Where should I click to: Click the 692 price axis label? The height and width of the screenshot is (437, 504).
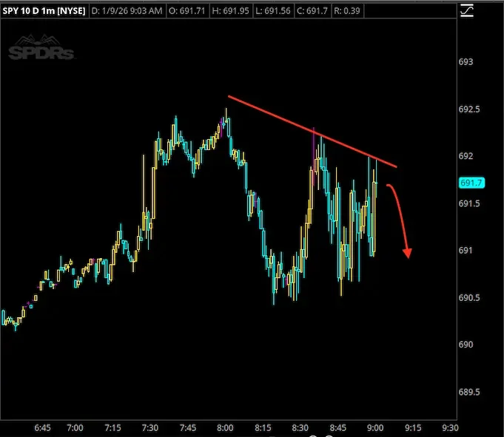click(466, 156)
